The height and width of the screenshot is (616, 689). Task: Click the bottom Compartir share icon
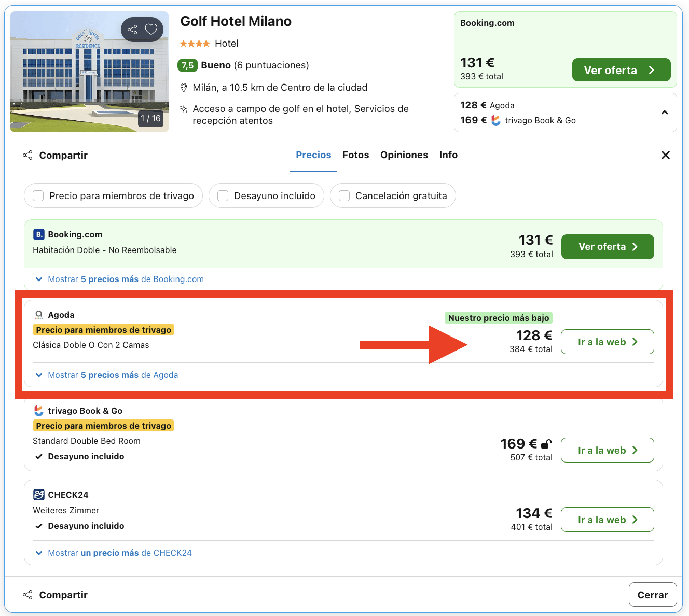click(x=27, y=595)
